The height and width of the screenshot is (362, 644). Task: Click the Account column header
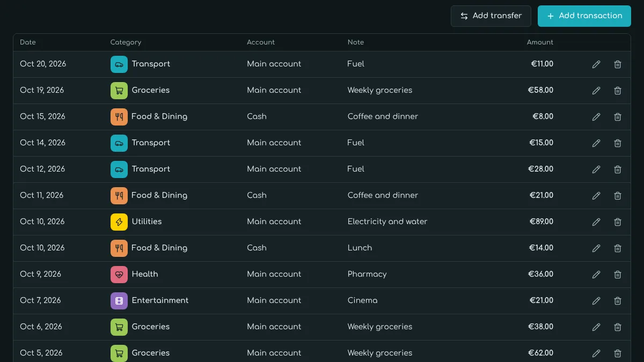tap(261, 42)
